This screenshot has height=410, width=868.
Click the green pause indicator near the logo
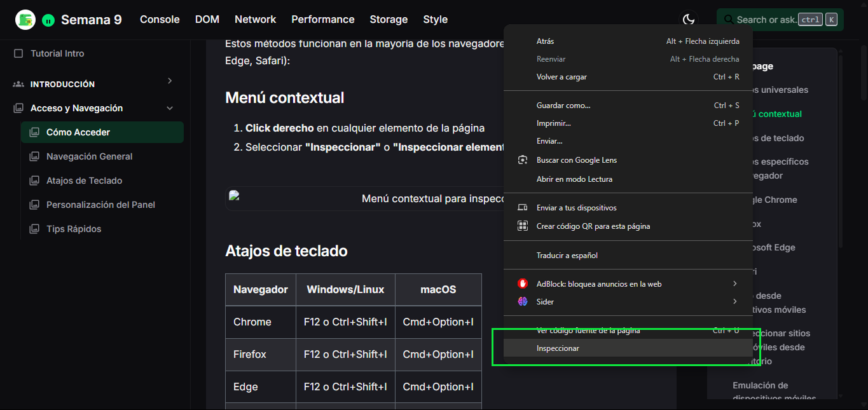[48, 20]
